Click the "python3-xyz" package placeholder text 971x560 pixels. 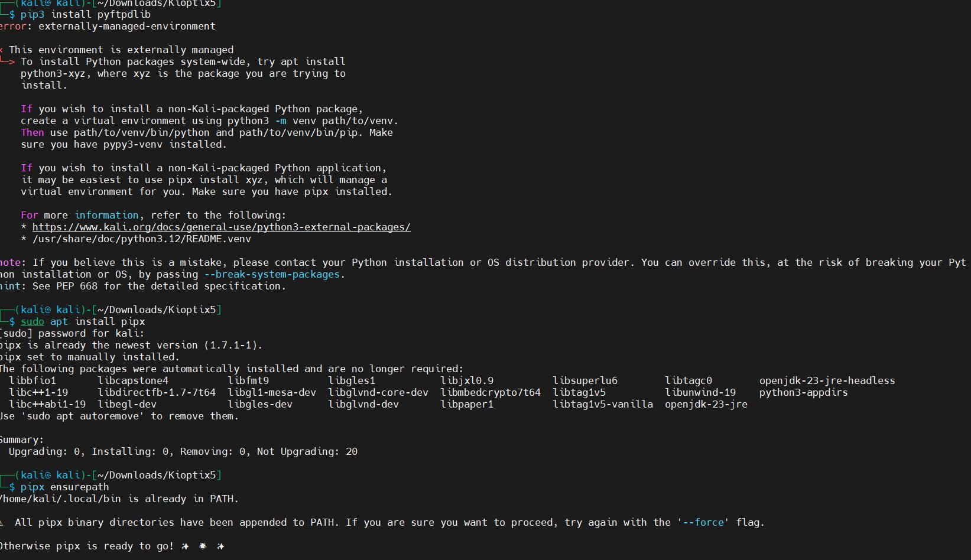click(53, 73)
